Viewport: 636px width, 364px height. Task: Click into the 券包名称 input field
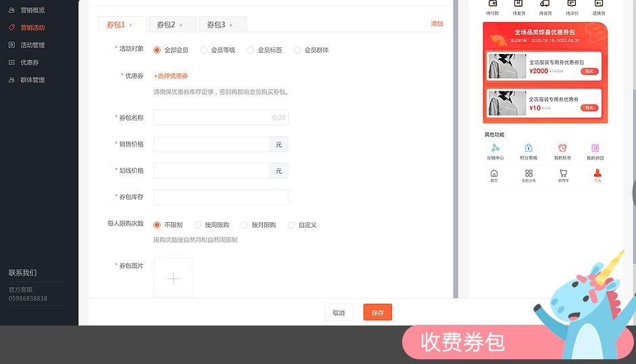coord(212,118)
